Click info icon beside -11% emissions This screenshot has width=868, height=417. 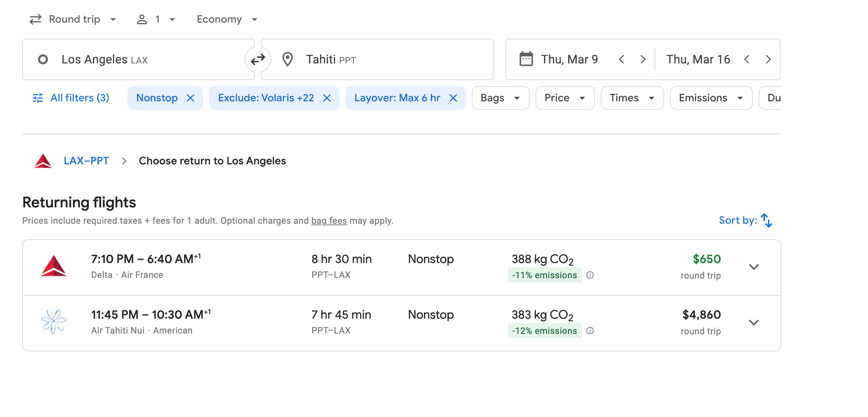590,275
